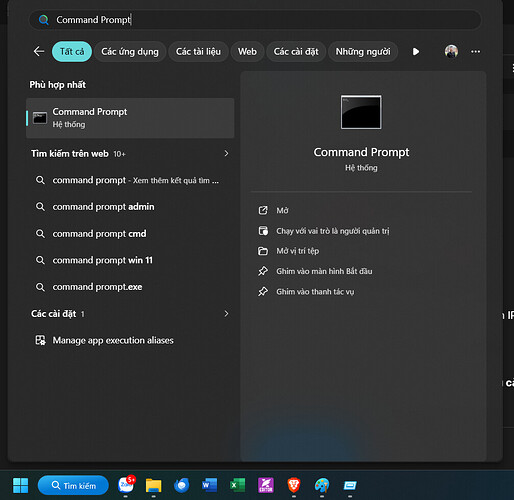The image size is (514, 500).
Task: Switch to 'Các ứng dụng' filter tab
Action: point(130,52)
